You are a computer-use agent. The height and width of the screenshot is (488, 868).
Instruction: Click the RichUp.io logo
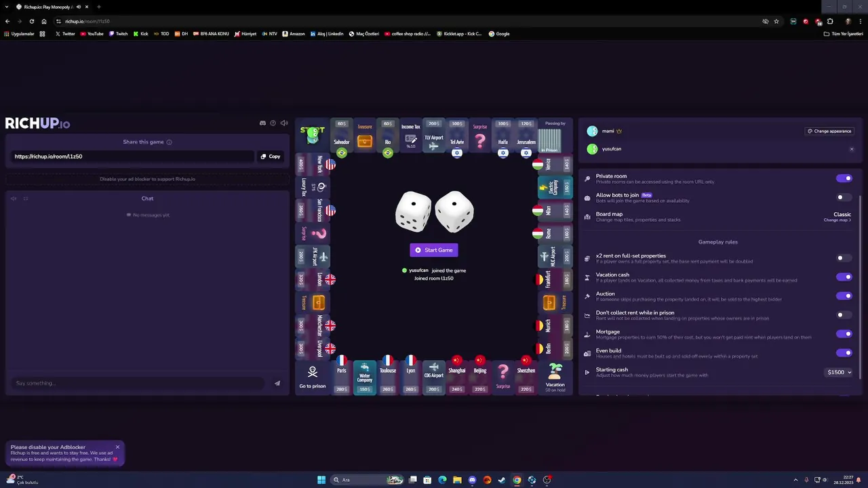pos(38,123)
